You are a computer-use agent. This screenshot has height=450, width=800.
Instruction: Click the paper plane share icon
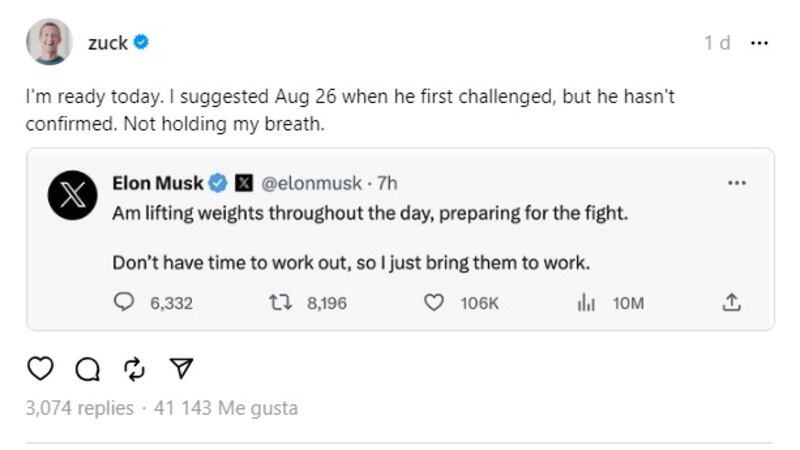coord(180,369)
